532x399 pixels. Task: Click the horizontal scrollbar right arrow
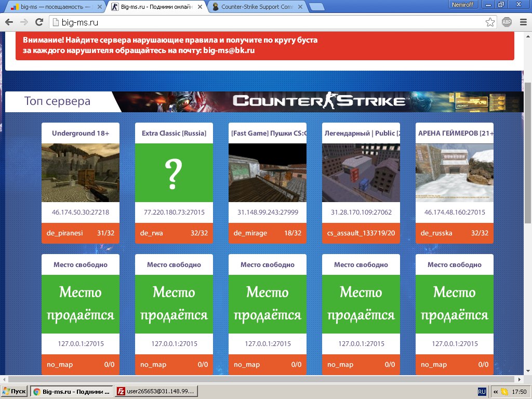point(520,379)
